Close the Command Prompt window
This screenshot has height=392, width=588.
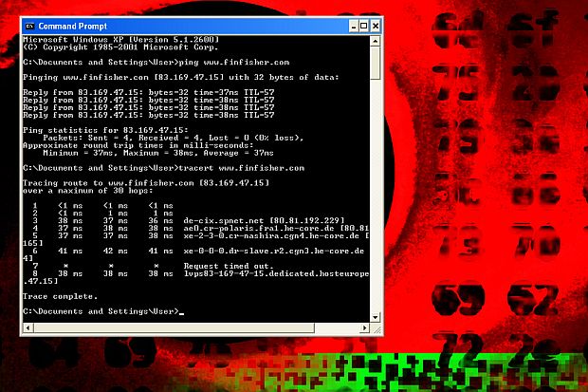[375, 26]
